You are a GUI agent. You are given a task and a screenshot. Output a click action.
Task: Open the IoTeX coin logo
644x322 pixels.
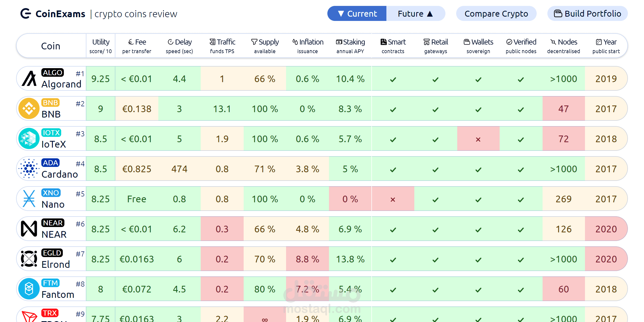[x=29, y=138]
